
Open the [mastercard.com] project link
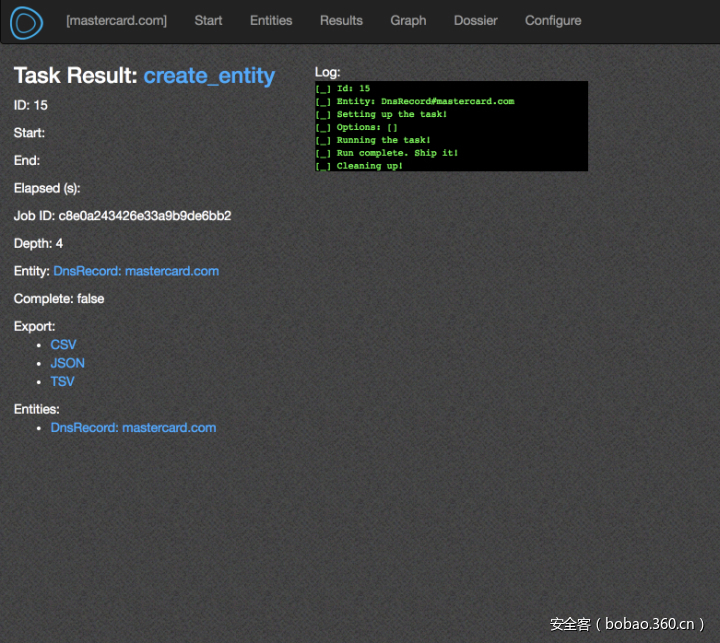(x=116, y=20)
